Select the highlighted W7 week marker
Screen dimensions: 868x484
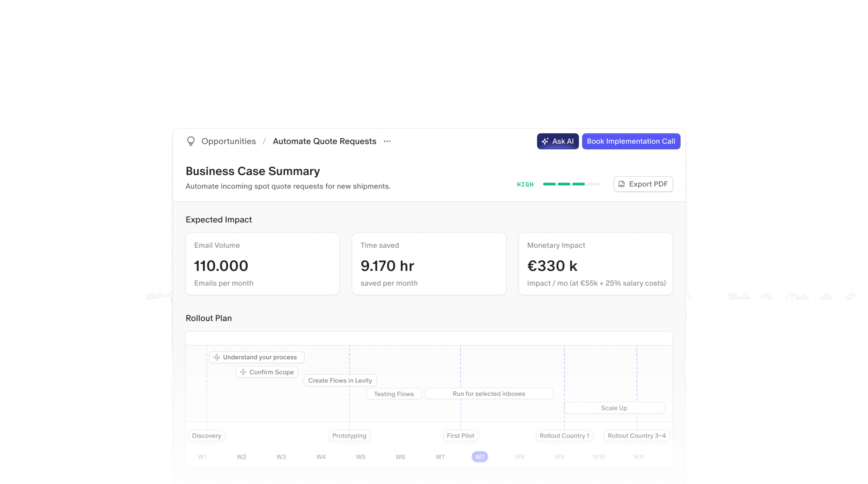(x=480, y=457)
